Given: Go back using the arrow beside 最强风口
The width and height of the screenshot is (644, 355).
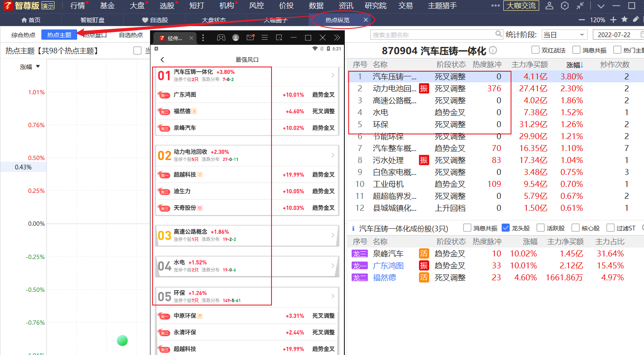Looking at the screenshot, I should 162,60.
